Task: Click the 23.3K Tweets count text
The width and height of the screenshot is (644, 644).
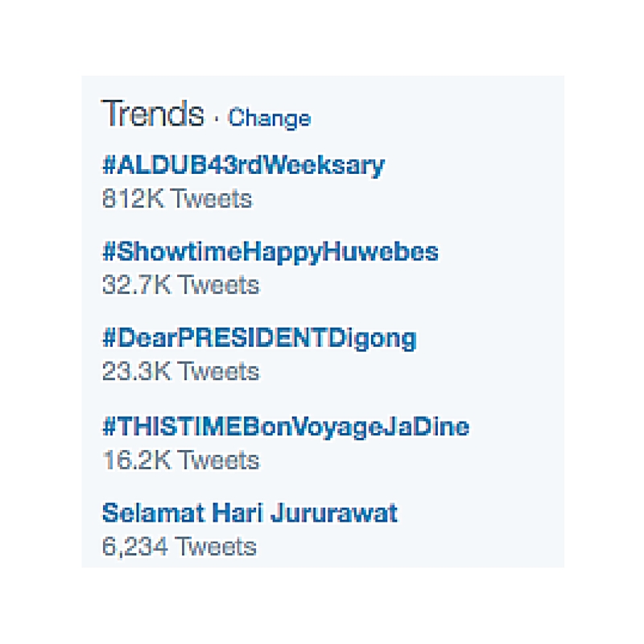Action: click(x=180, y=372)
